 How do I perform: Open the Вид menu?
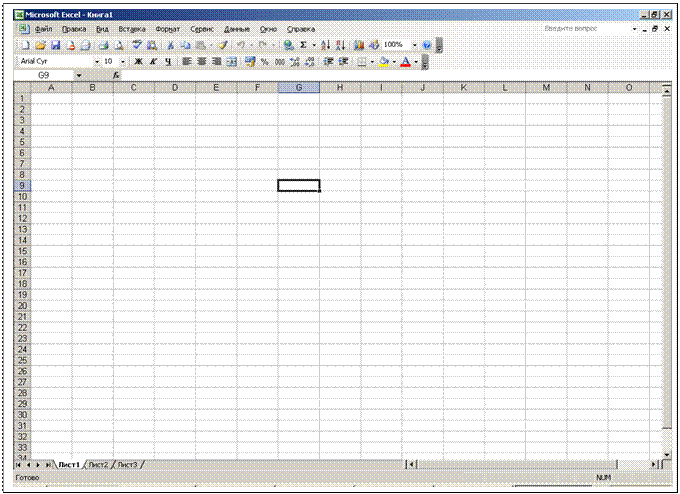pyautogui.click(x=102, y=29)
